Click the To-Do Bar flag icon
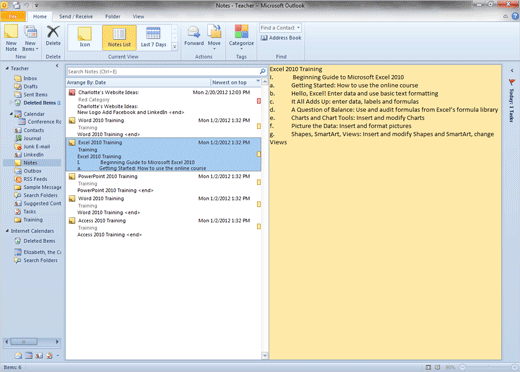 (512, 82)
